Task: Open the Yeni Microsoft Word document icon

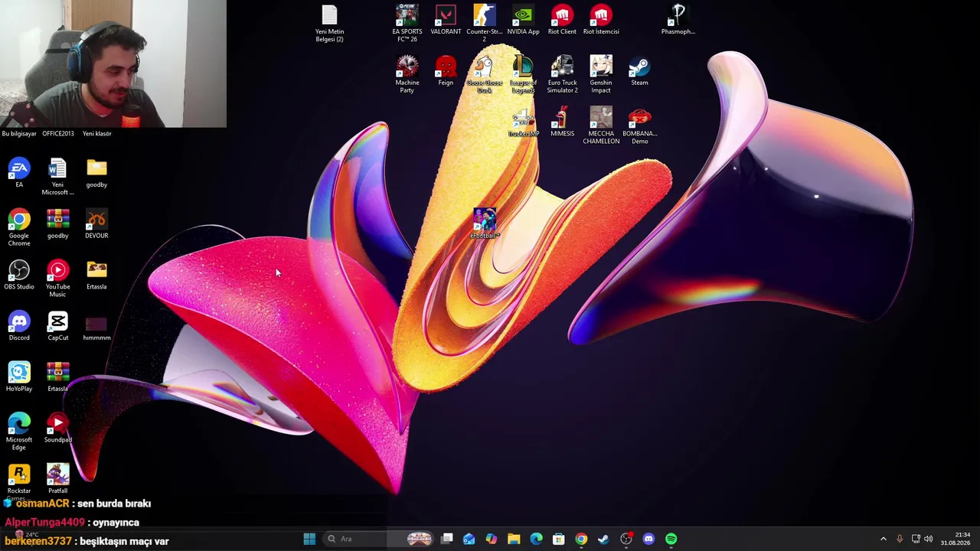Action: (x=57, y=177)
